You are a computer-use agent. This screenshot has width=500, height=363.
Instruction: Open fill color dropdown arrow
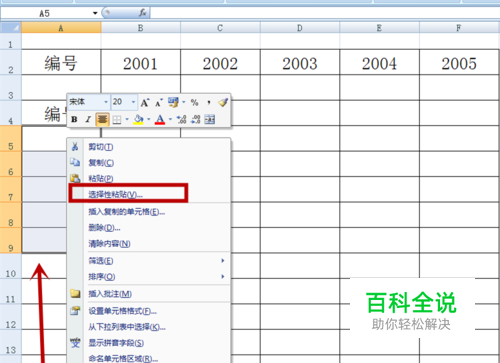point(149,119)
